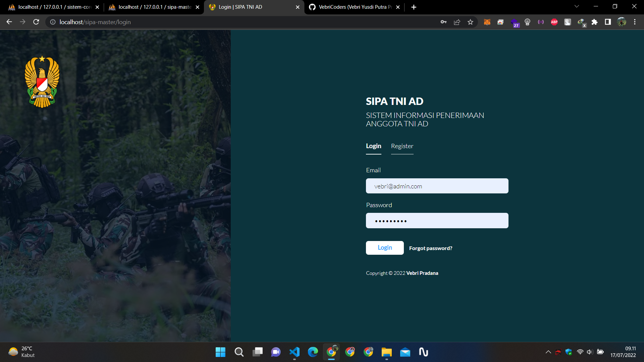Open the weather widget showing 26°C
The width and height of the screenshot is (644, 362).
(21, 352)
